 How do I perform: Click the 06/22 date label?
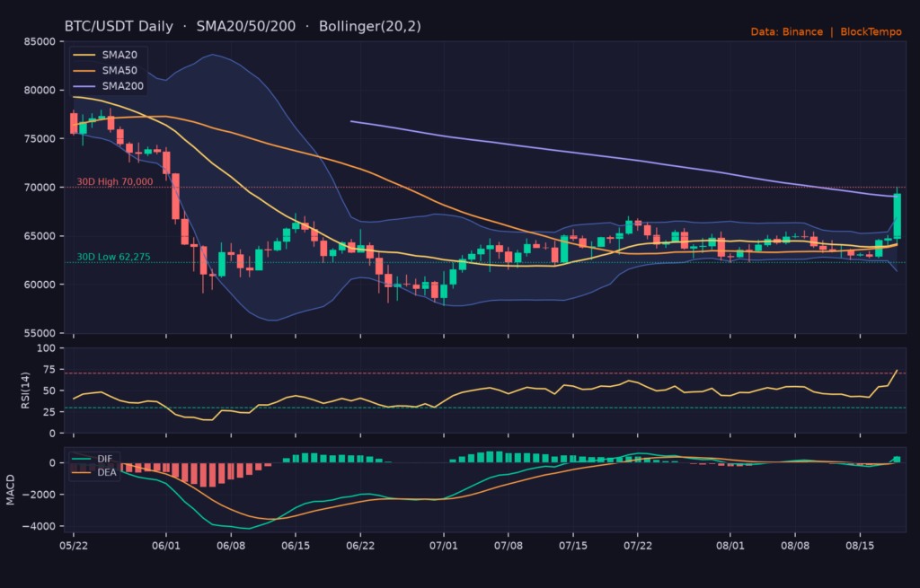pyautogui.click(x=360, y=546)
